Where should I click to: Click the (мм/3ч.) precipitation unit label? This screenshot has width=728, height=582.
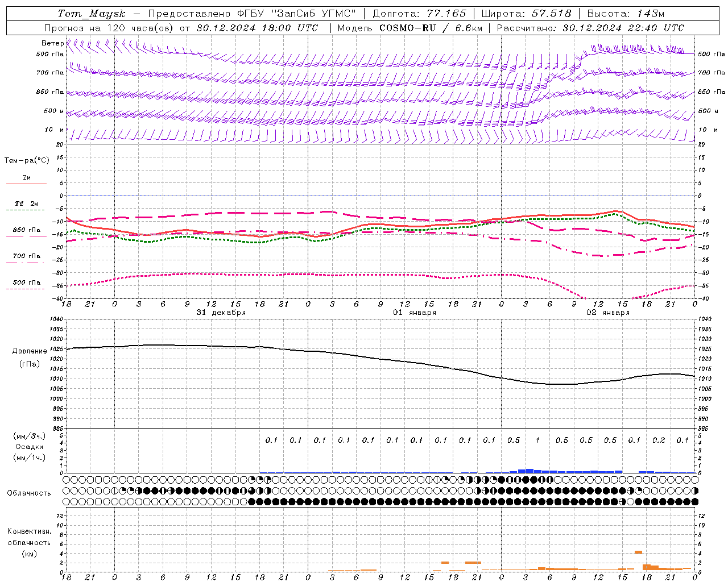29,436
